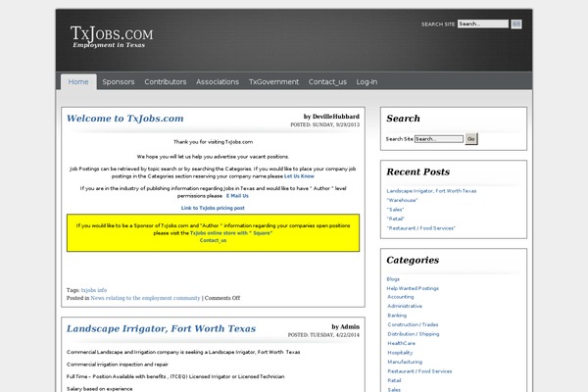Click the Log-in menu item
The image size is (588, 392).
click(367, 81)
